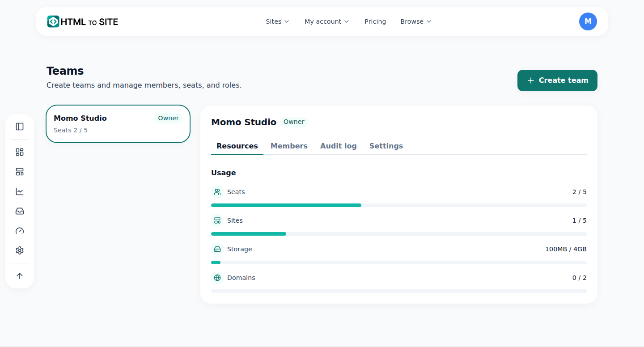The height and width of the screenshot is (347, 644).
Task: Click the Seats users icon
Action: pos(217,192)
